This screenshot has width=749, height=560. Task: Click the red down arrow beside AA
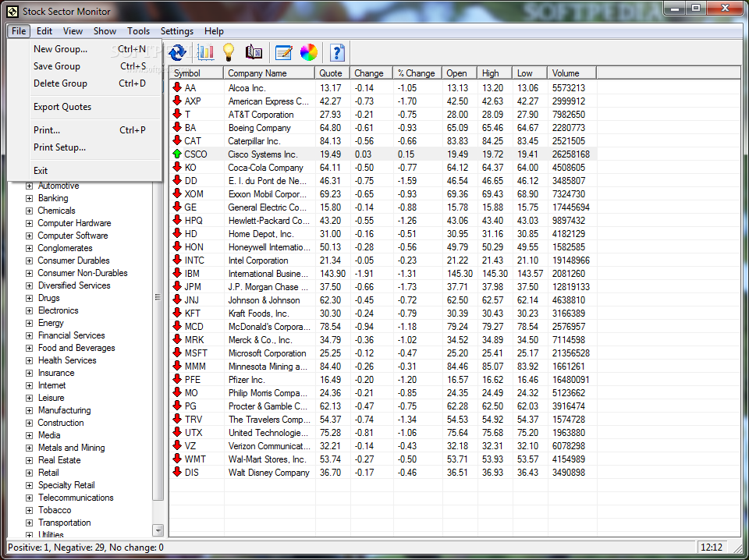[177, 87]
